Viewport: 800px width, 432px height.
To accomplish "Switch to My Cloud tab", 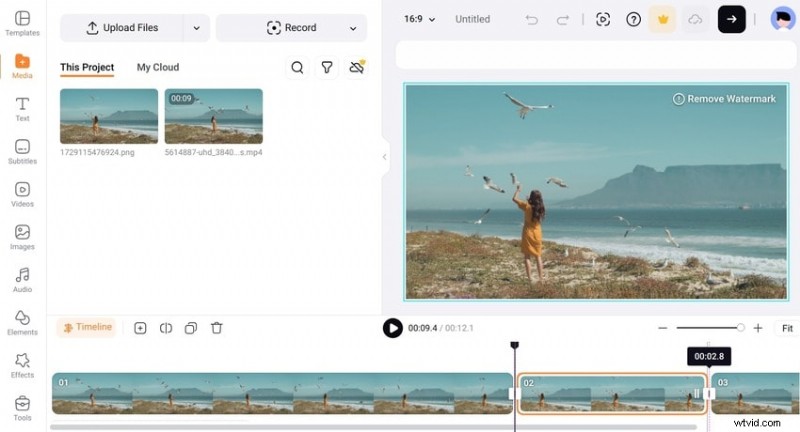I will coord(158,67).
